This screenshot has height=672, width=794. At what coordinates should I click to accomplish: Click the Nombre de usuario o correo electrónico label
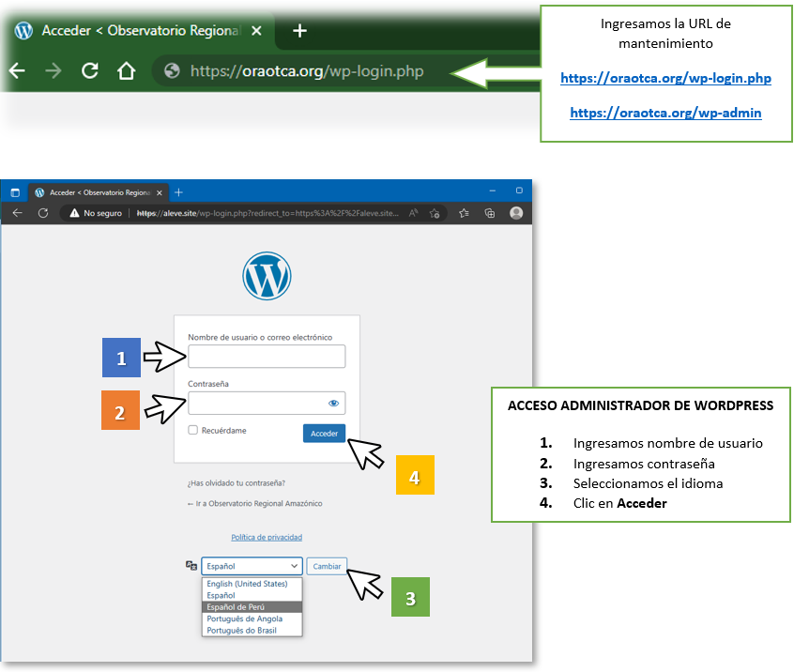coord(260,337)
